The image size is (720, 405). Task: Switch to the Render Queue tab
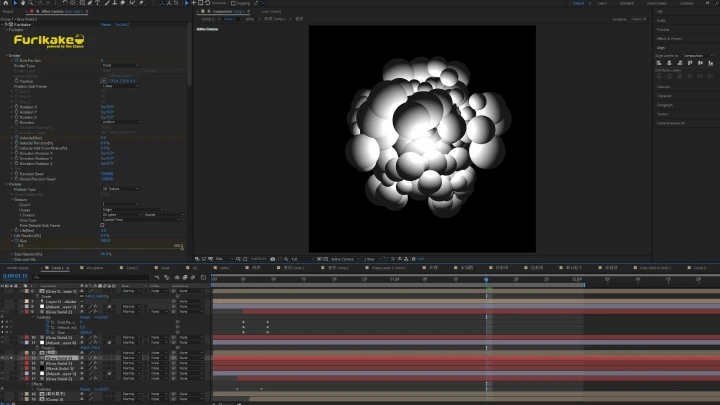[x=17, y=268]
